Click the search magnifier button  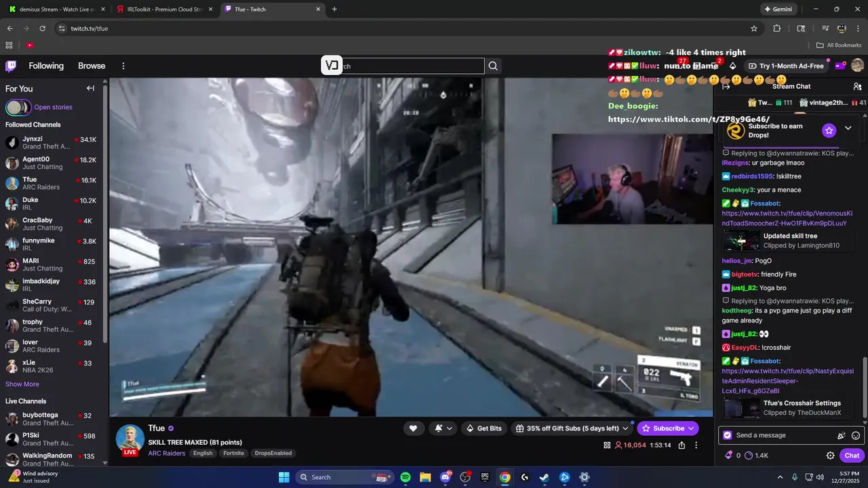click(493, 66)
